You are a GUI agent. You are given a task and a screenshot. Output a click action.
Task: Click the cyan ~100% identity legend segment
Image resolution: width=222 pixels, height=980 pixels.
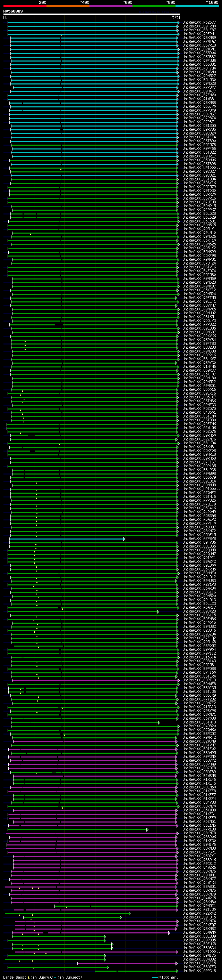(197, 6)
